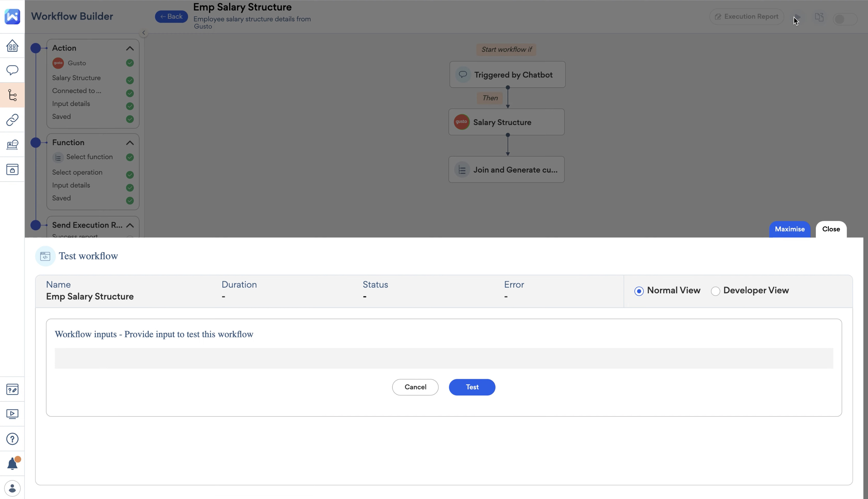The height and width of the screenshot is (499, 868).
Task: Select the Salary Structure workflow node
Action: pos(506,122)
